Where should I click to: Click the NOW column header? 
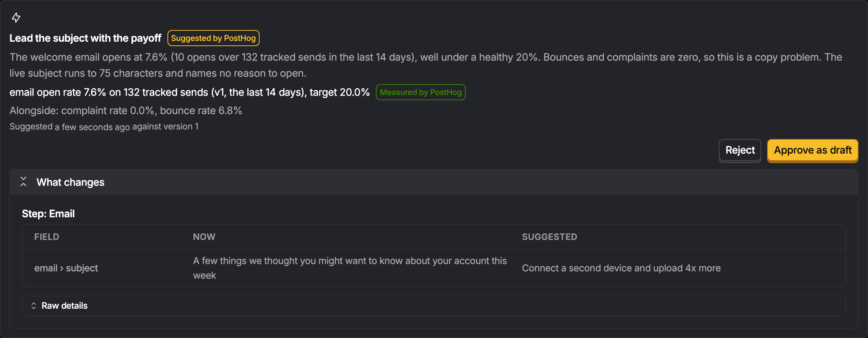204,237
